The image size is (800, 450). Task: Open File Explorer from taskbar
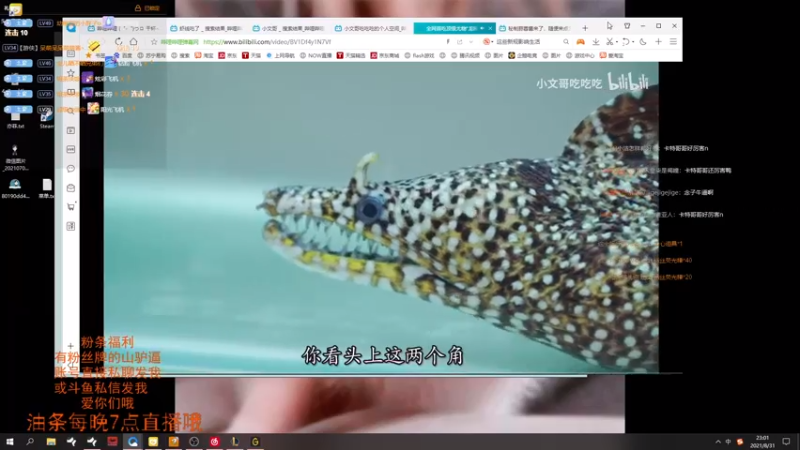(51, 441)
